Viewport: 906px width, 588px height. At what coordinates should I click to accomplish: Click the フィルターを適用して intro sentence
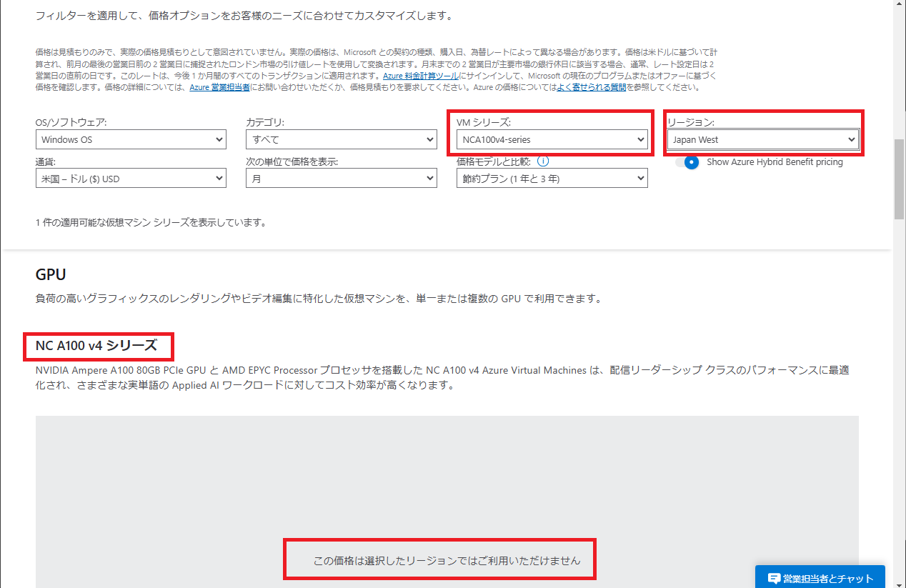click(244, 15)
